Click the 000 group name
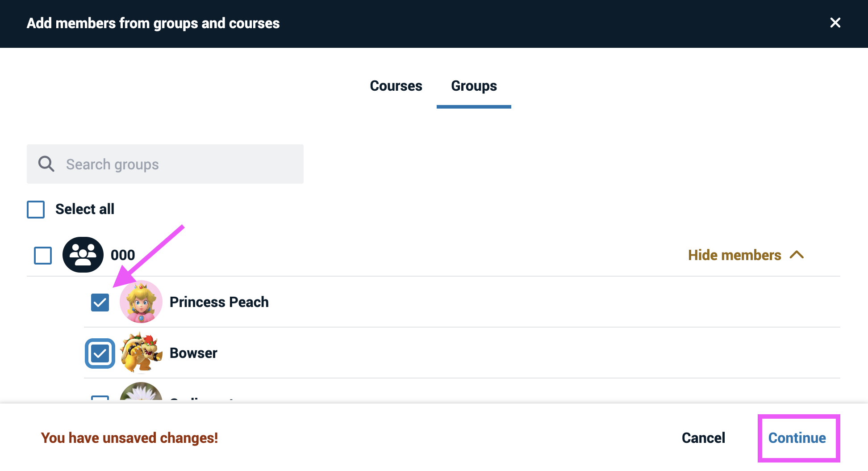The width and height of the screenshot is (868, 471). tap(123, 255)
